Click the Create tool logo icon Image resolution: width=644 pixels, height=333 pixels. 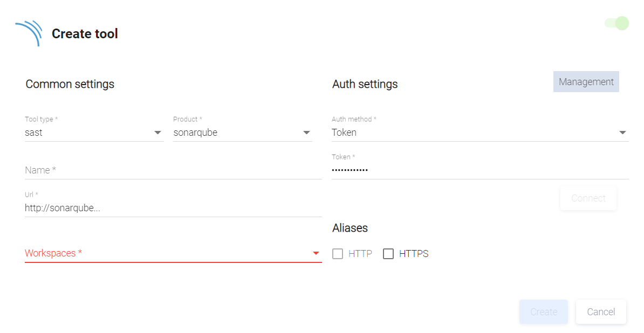(x=29, y=33)
